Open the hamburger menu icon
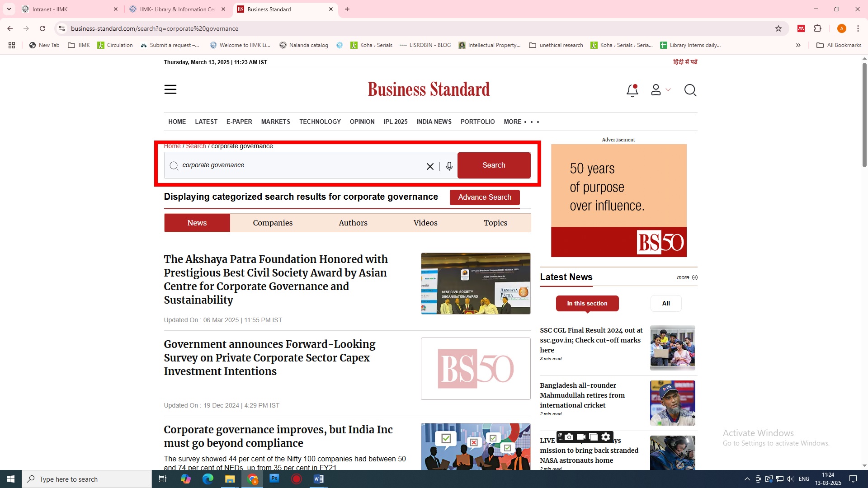868x488 pixels. [170, 89]
